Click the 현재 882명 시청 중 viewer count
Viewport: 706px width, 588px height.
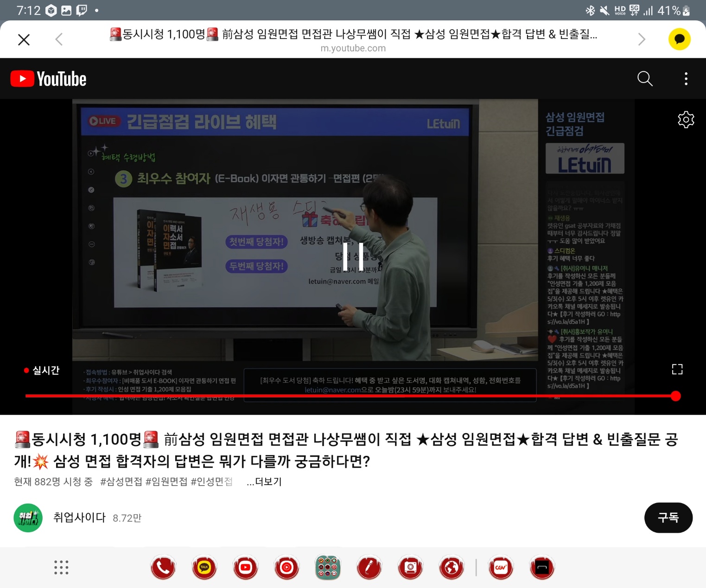(x=53, y=481)
